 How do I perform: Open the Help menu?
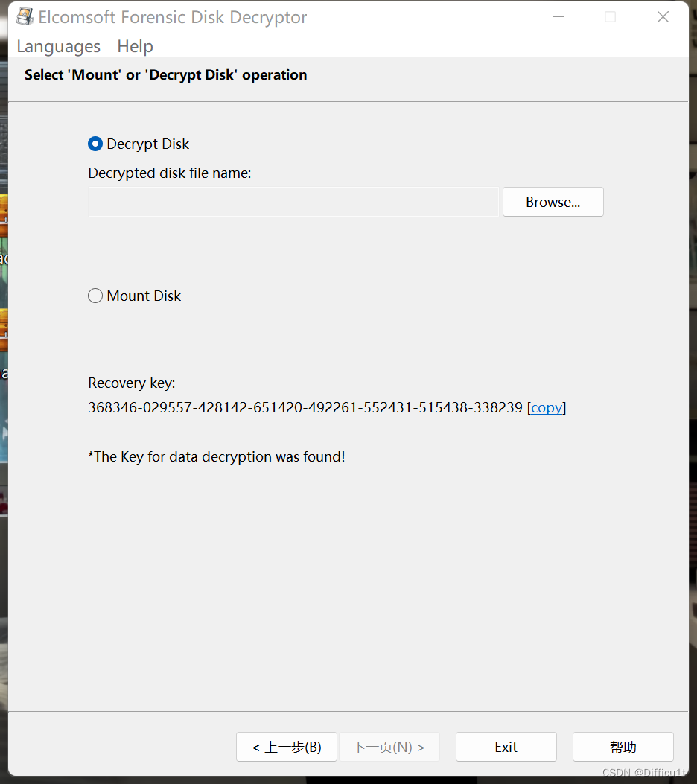pyautogui.click(x=135, y=46)
